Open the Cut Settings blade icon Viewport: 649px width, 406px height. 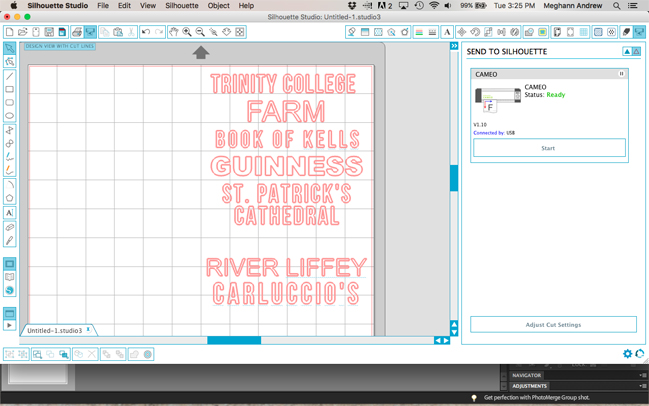tap(626, 32)
